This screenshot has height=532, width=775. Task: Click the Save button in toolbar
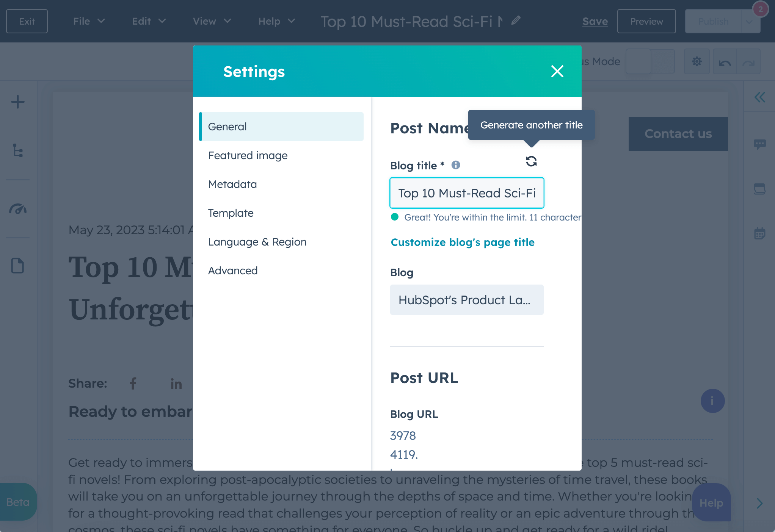(x=595, y=21)
